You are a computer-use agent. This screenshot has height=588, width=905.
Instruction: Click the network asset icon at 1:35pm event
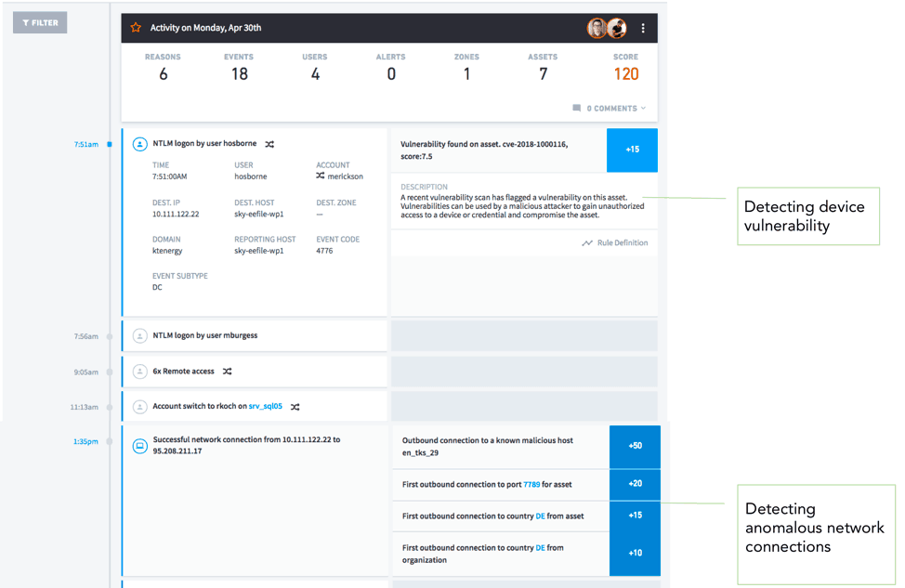point(139,446)
